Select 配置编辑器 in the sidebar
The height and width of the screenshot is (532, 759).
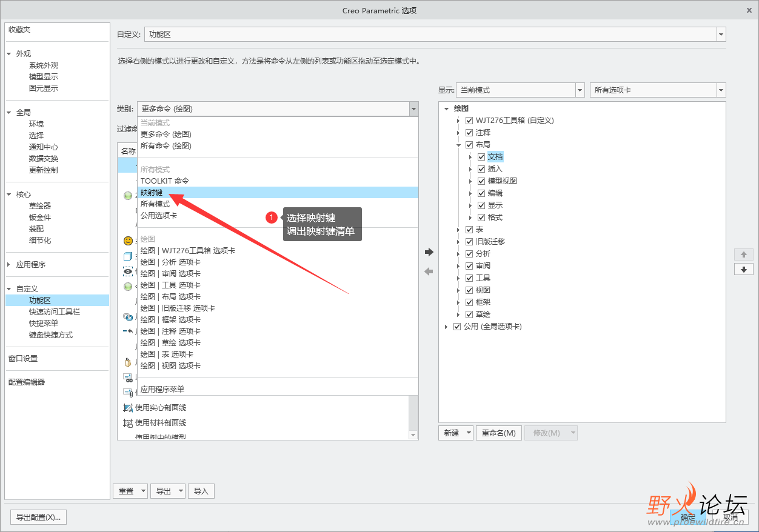click(x=27, y=382)
